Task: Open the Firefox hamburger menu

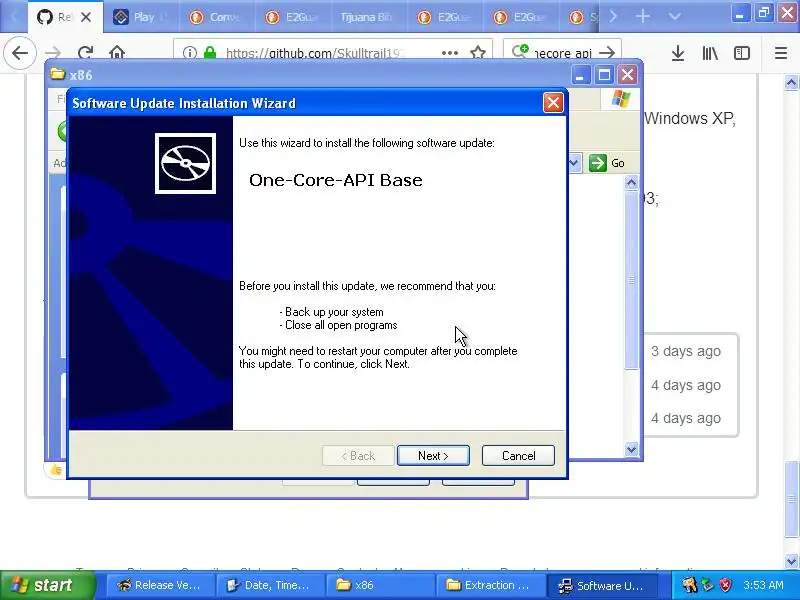Action: (781, 53)
